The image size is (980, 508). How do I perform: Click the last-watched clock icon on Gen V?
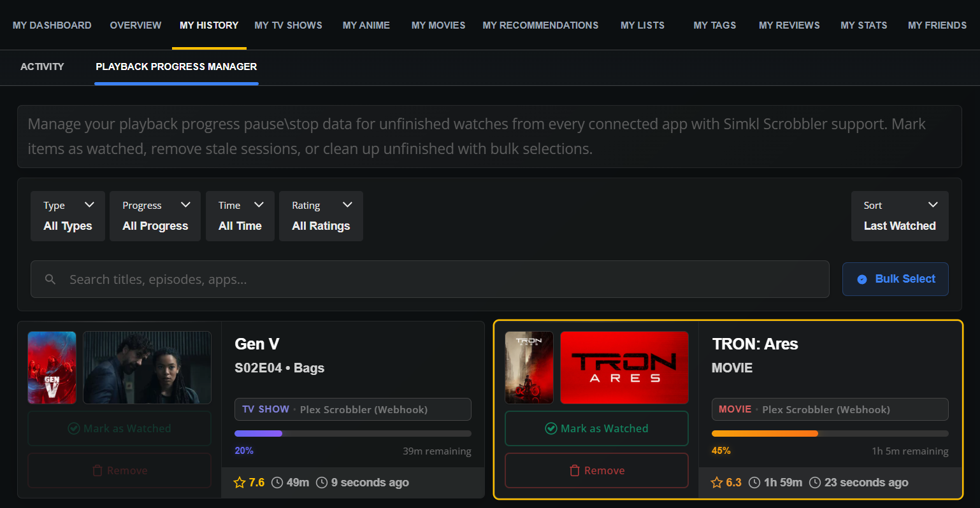tap(322, 483)
